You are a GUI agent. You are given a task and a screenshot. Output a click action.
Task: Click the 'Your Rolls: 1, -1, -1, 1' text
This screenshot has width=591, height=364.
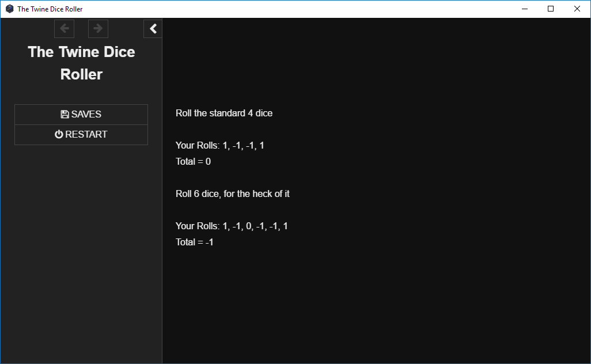tap(219, 145)
